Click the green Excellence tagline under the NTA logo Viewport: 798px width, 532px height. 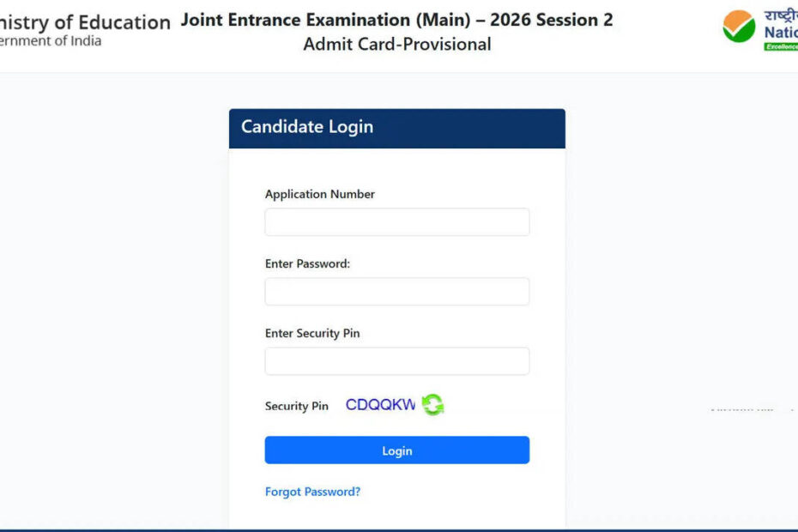point(781,46)
